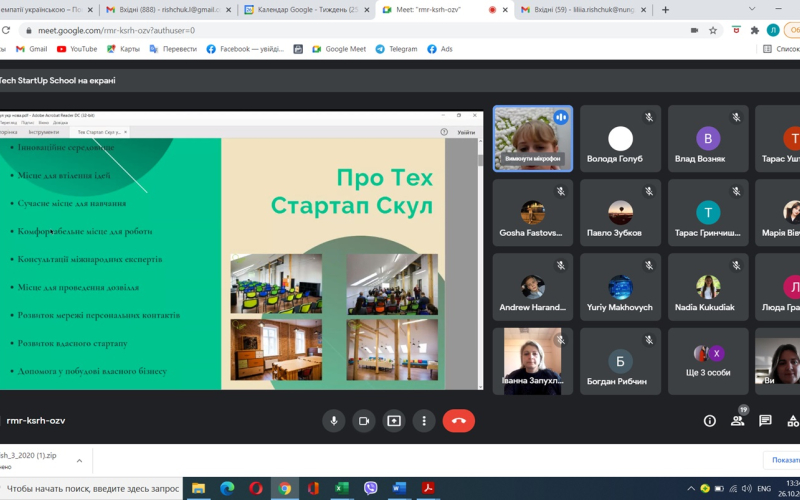Select the Тарас Гринчиш participant tile

[x=708, y=213]
